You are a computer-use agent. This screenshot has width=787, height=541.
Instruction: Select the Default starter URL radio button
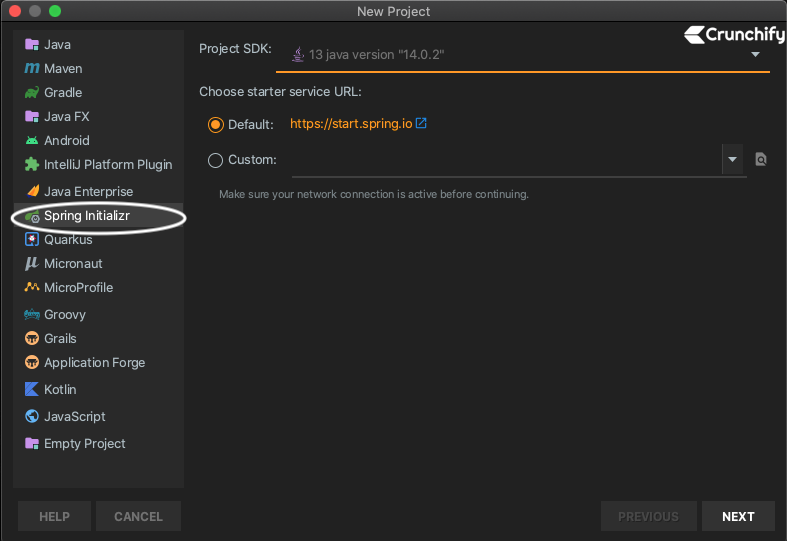[215, 124]
